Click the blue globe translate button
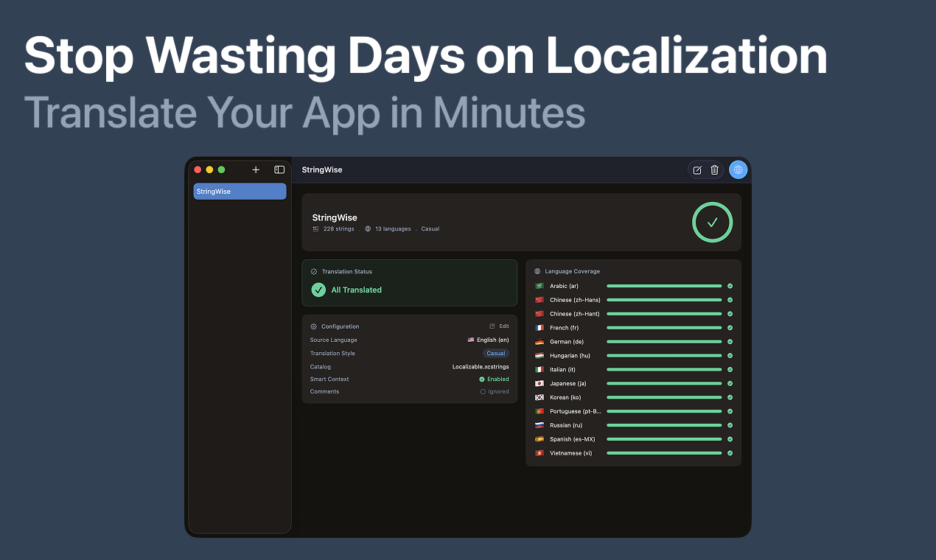The height and width of the screenshot is (560, 936). tap(738, 170)
